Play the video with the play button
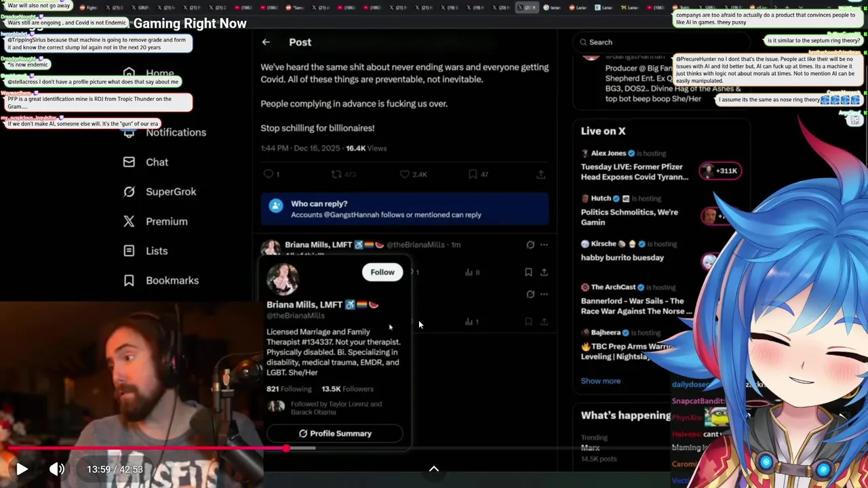Viewport: 868px width, 488px height. (21, 469)
